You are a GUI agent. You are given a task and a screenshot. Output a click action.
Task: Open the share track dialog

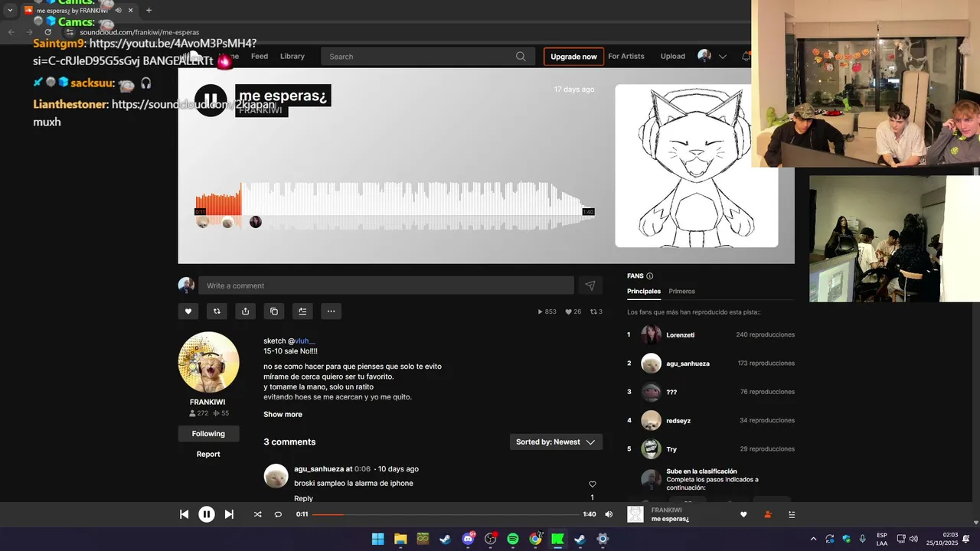tap(245, 311)
